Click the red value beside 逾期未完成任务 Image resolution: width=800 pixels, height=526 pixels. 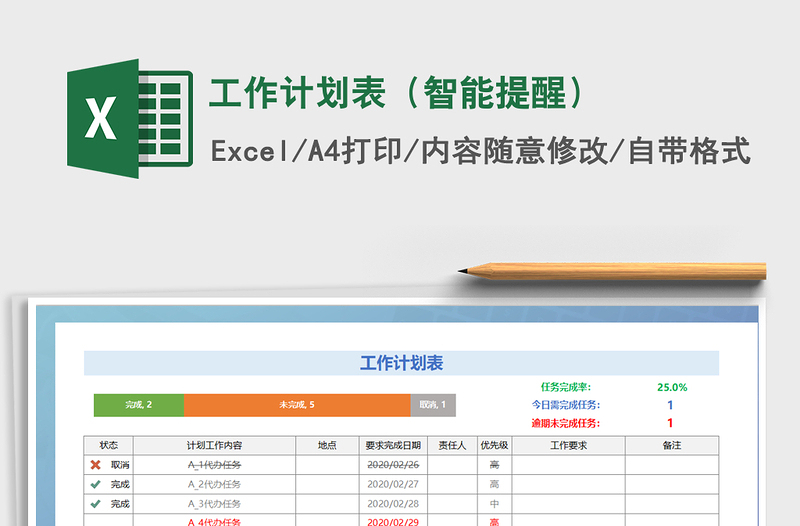pos(670,423)
